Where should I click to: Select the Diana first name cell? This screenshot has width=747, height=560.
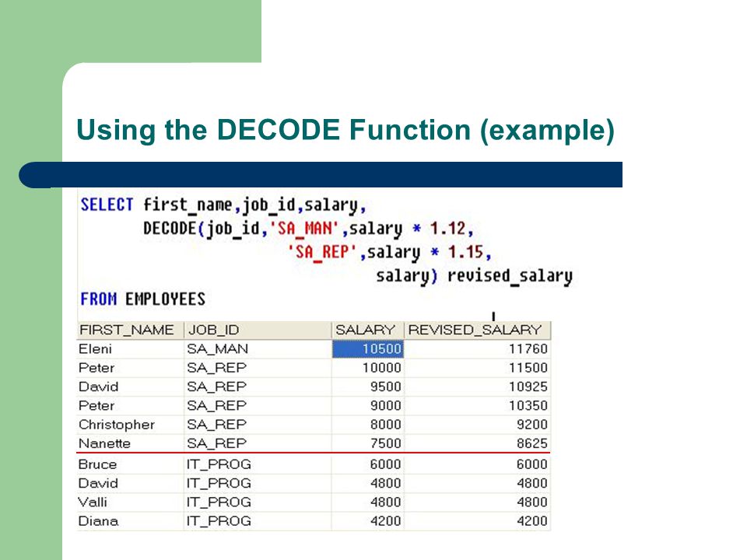point(130,521)
